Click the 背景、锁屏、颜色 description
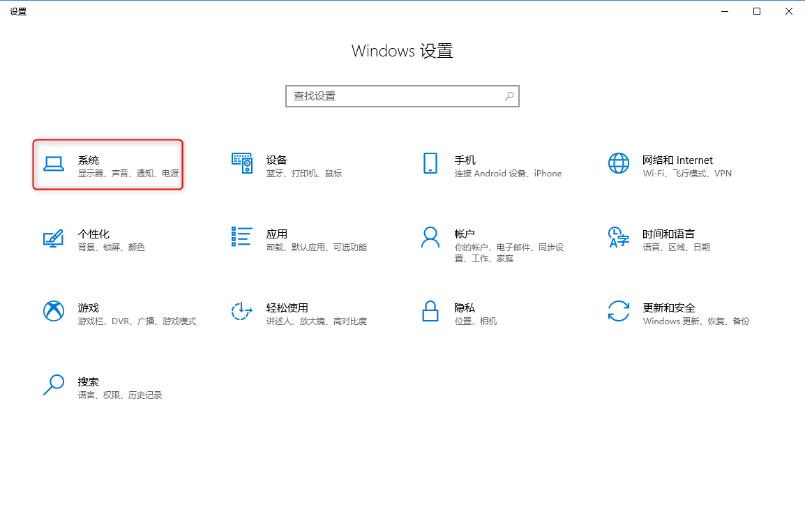The width and height of the screenshot is (805, 532). pyautogui.click(x=112, y=248)
